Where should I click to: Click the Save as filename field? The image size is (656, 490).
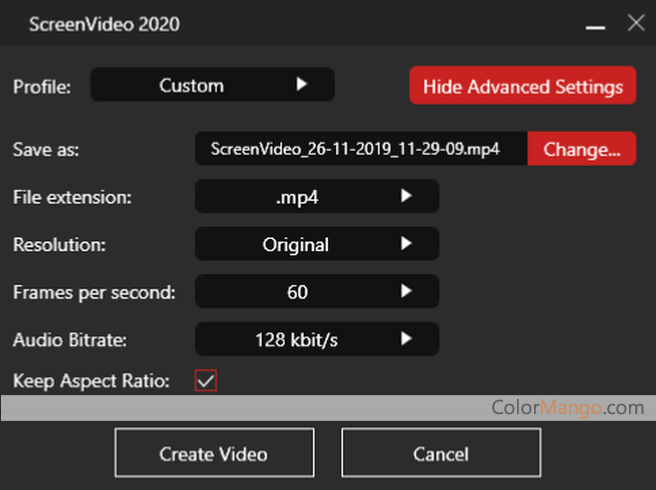click(x=360, y=149)
